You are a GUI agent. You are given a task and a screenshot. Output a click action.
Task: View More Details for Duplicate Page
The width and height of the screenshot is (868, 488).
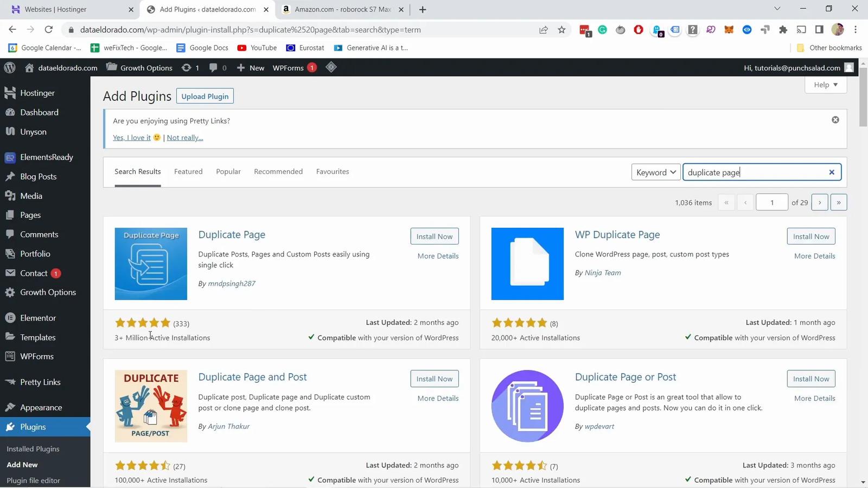[438, 256]
